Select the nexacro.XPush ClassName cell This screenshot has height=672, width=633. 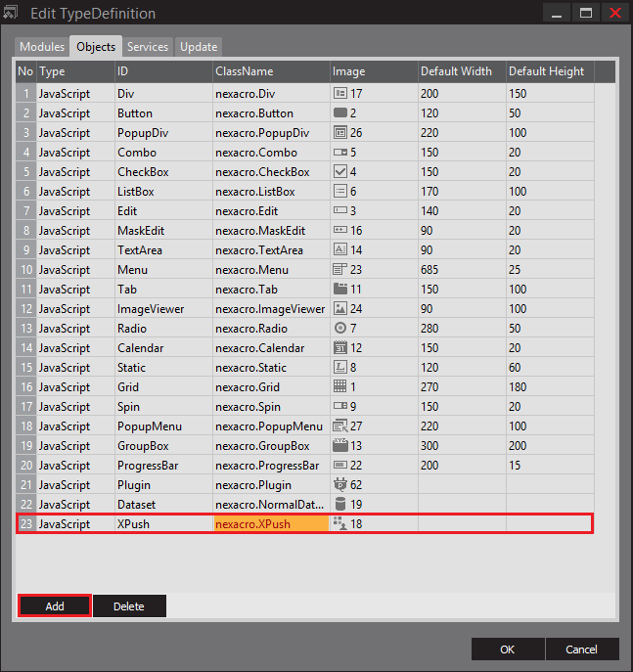pos(271,524)
